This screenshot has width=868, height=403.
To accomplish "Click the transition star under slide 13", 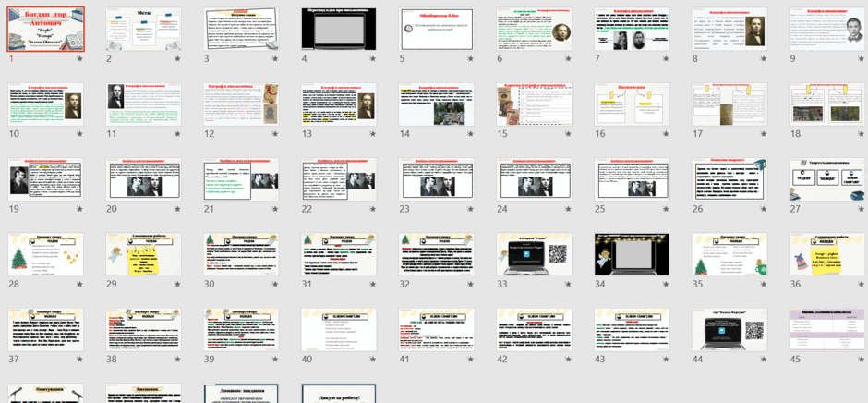I will pyautogui.click(x=373, y=134).
